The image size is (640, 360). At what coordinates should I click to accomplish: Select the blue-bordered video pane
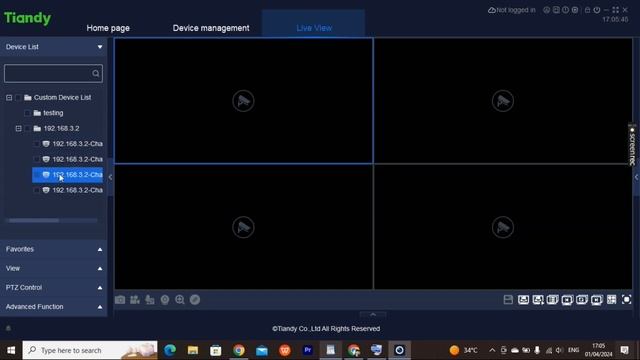pyautogui.click(x=243, y=101)
